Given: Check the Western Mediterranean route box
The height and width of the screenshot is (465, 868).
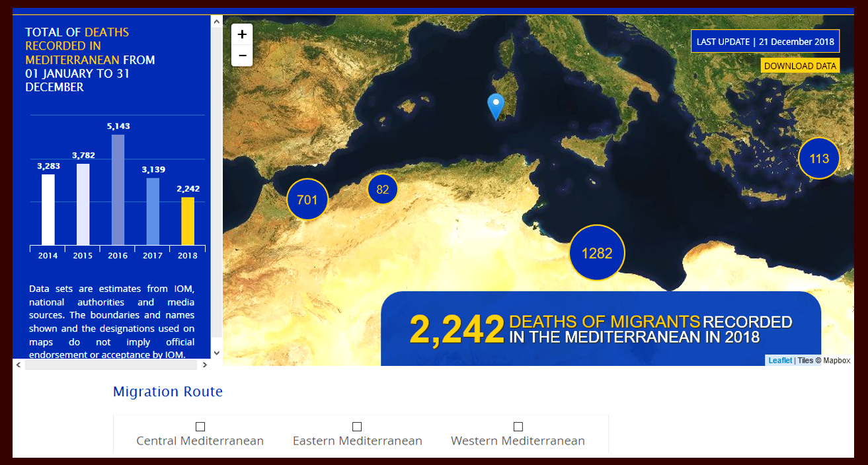Looking at the screenshot, I should click(518, 427).
